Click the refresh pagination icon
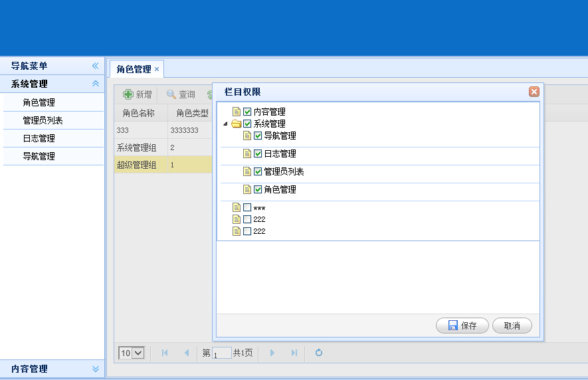The image size is (588, 380). 319,353
